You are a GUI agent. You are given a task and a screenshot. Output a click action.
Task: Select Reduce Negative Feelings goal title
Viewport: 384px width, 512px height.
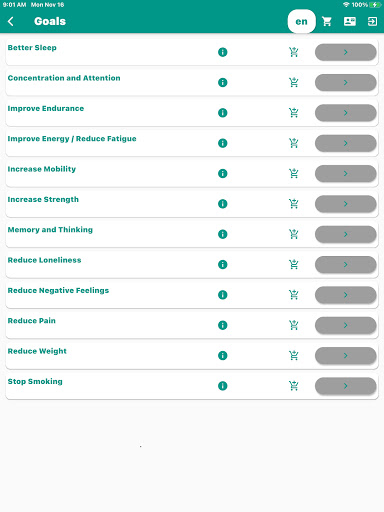(x=58, y=290)
